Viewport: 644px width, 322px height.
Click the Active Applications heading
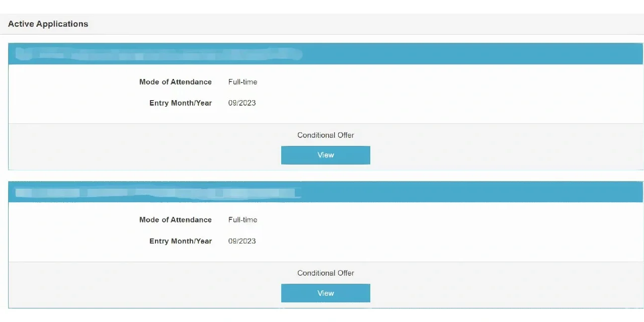coord(48,24)
